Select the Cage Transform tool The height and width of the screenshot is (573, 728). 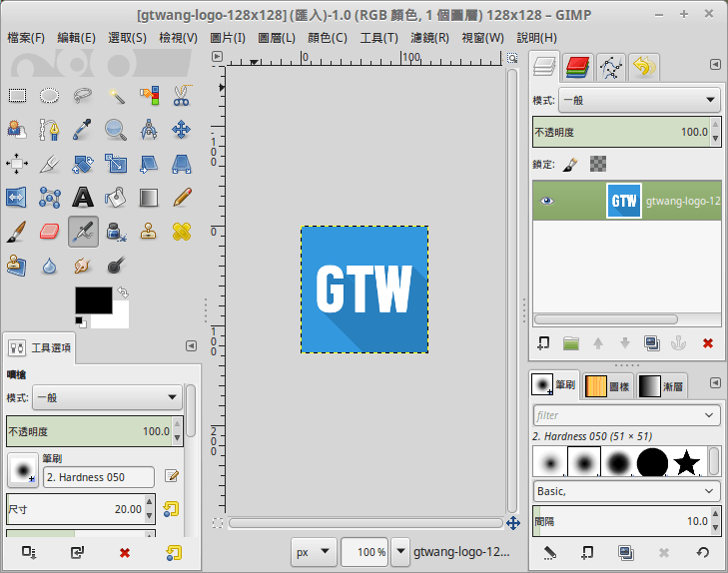coord(49,198)
